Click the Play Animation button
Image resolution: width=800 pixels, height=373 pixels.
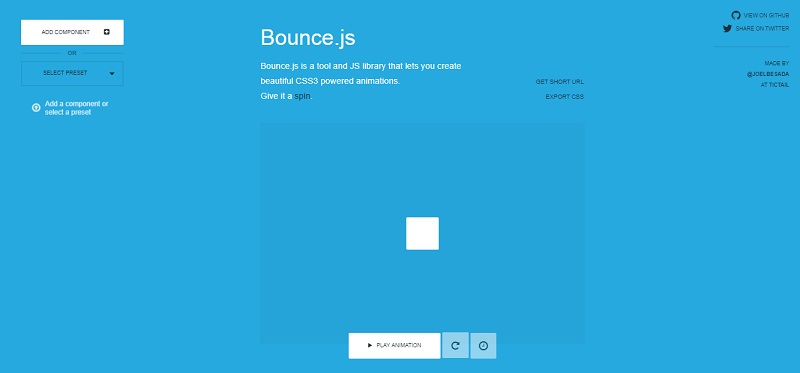[394, 345]
